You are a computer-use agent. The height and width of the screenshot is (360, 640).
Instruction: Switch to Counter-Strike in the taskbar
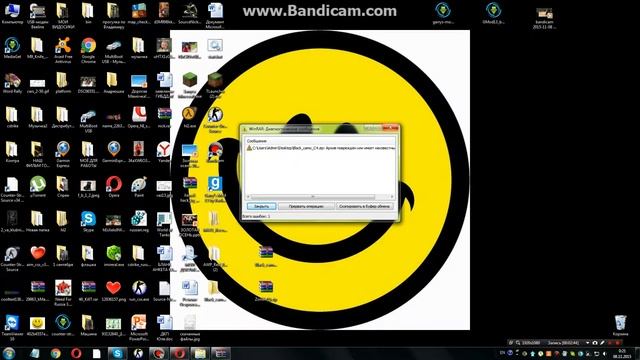[x=138, y=353]
